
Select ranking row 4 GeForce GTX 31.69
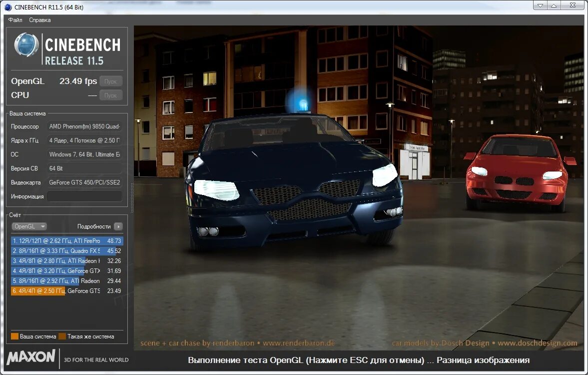point(67,270)
